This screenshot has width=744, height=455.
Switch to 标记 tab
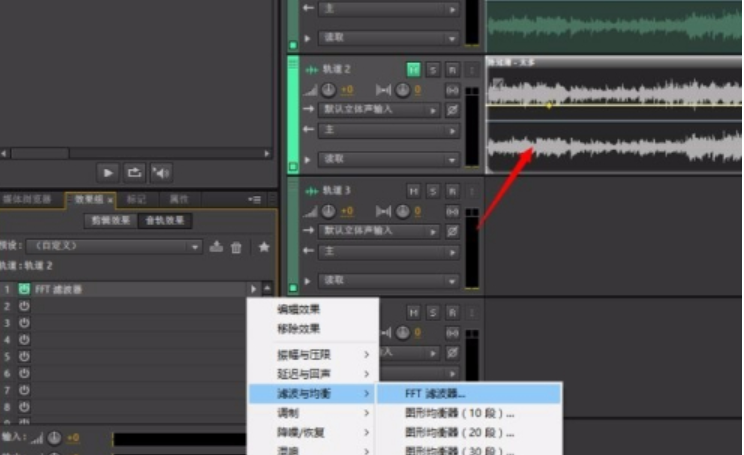tap(136, 200)
